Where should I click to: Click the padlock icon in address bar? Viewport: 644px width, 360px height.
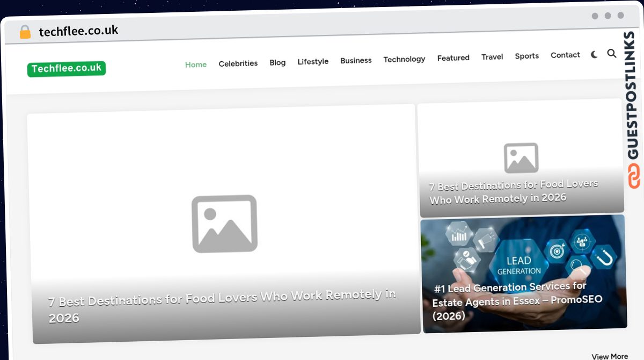coord(25,32)
